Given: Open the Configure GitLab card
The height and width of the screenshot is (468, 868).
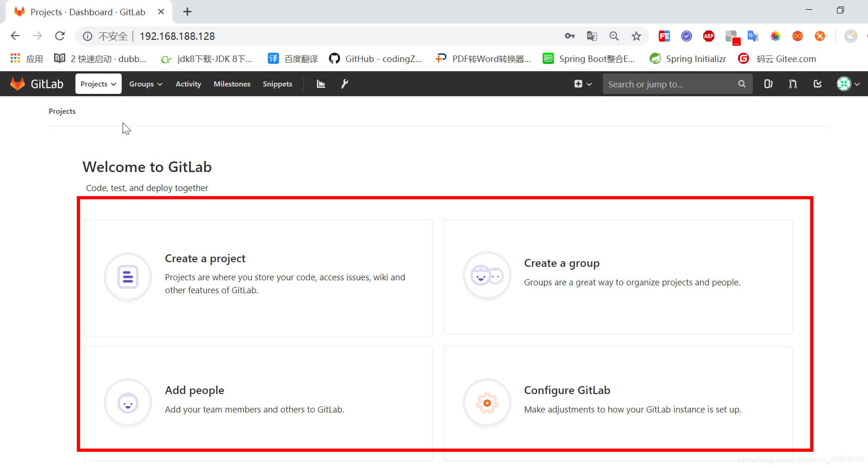Looking at the screenshot, I should [x=618, y=403].
